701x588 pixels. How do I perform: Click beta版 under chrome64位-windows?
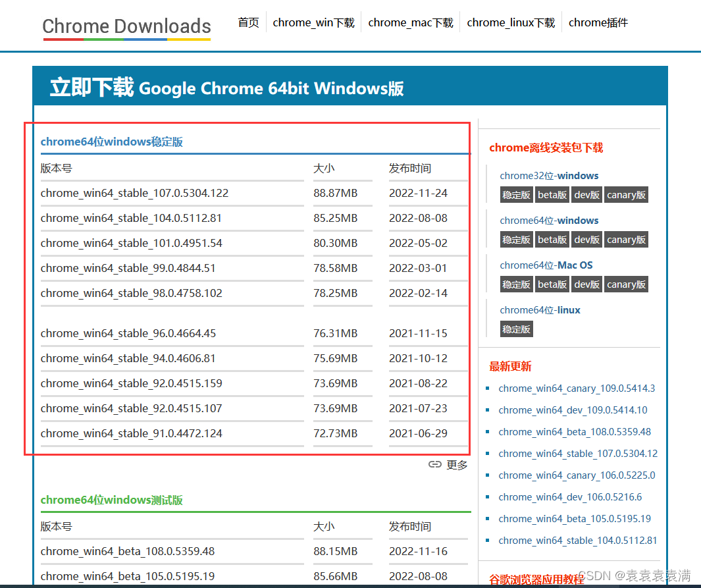click(552, 240)
